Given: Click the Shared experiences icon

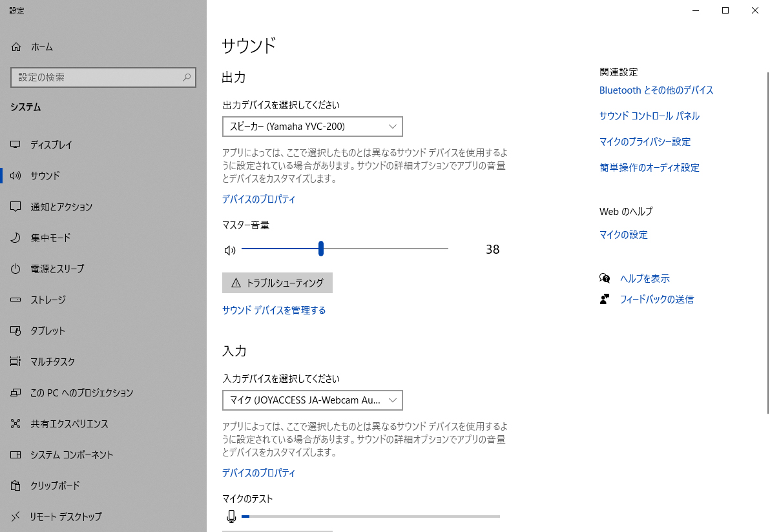Looking at the screenshot, I should click(16, 424).
